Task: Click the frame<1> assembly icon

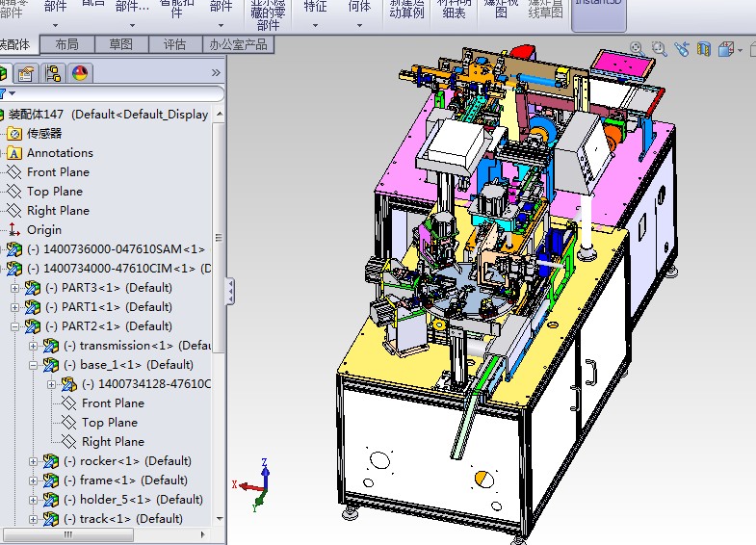Action: (x=51, y=480)
